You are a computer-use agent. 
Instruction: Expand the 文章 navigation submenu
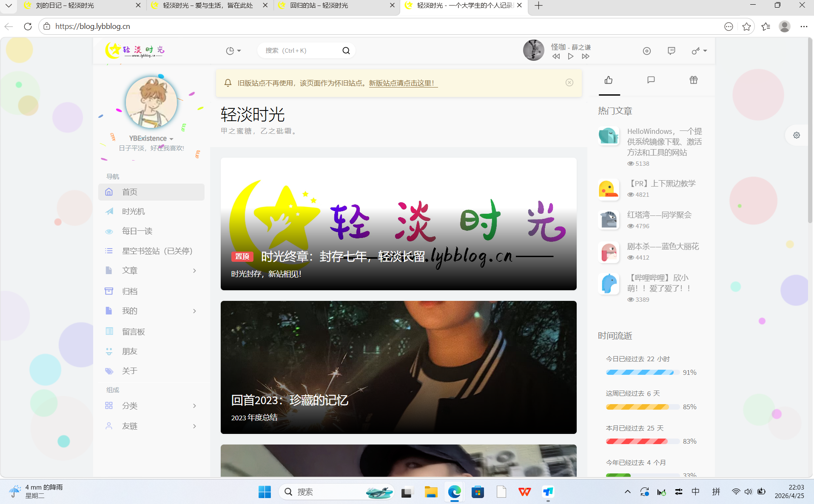(194, 271)
